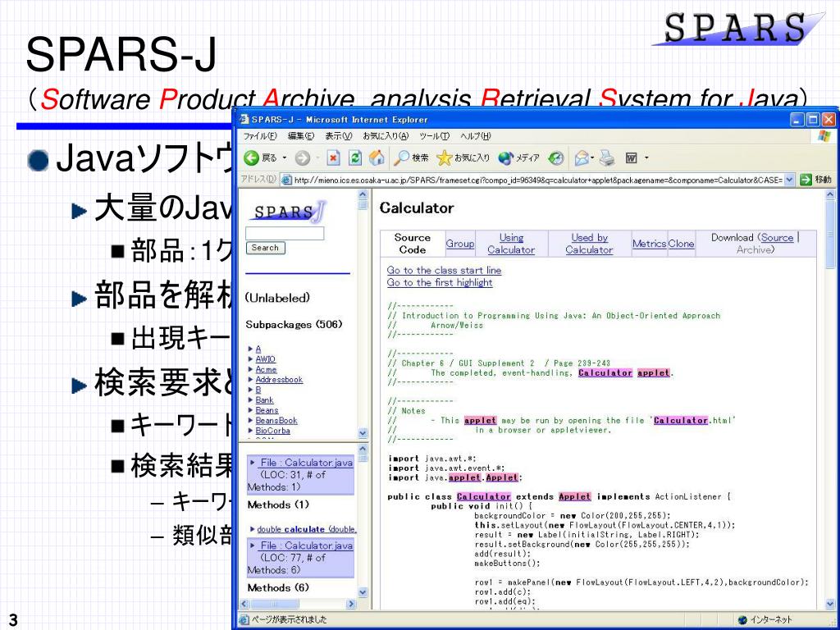Click the source code pane vertical scrollbar
The width and height of the screenshot is (840, 630).
click(x=832, y=399)
